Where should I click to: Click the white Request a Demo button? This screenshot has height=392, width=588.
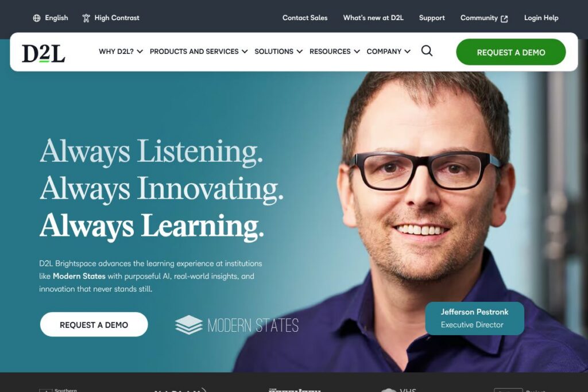tap(94, 324)
